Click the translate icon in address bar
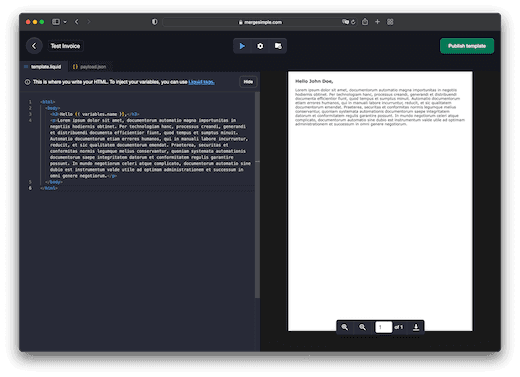This screenshot has height=377, width=520. [345, 22]
